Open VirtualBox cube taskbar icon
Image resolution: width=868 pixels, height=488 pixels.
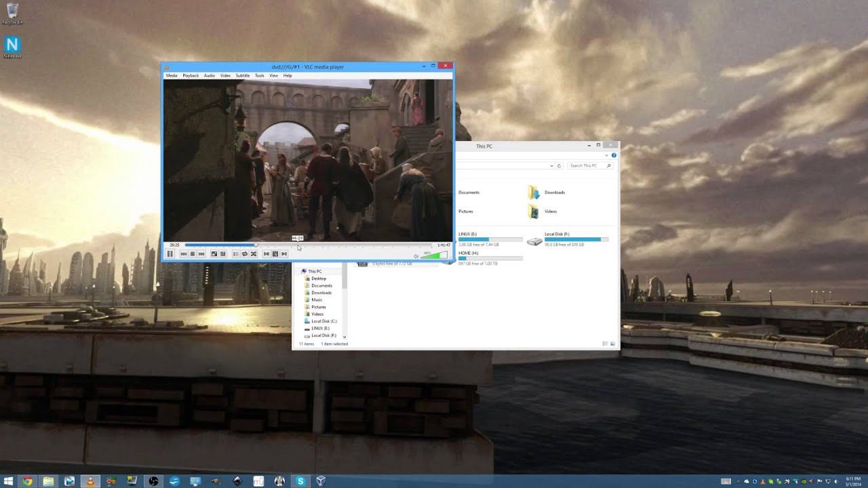(x=321, y=481)
